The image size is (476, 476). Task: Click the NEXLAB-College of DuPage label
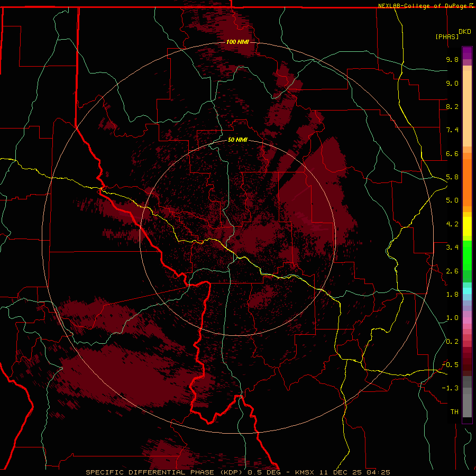click(x=423, y=6)
